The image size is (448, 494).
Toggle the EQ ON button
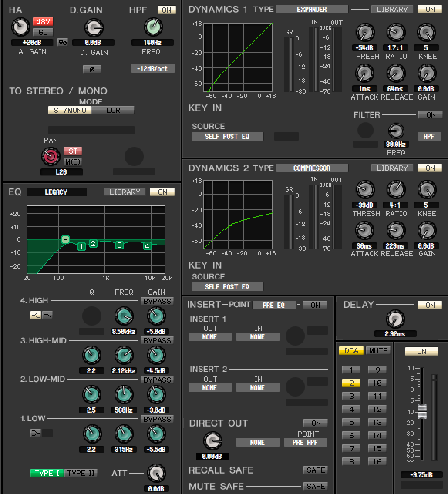click(162, 192)
